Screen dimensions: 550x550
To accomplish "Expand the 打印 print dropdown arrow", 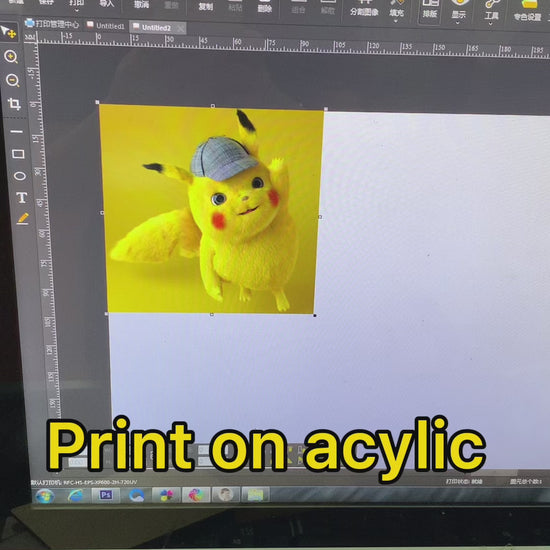I will coord(76,10).
